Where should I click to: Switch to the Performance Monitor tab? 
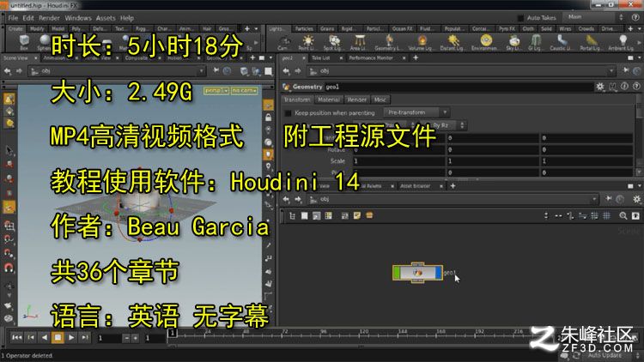[x=371, y=58]
